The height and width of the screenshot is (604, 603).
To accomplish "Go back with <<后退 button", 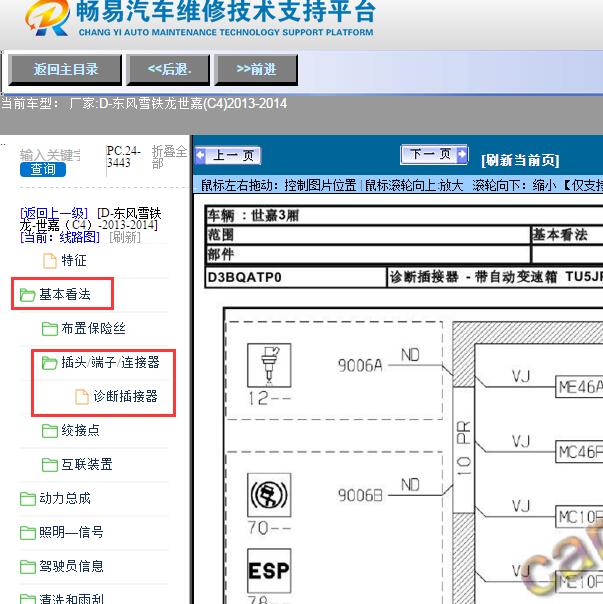I will pyautogui.click(x=169, y=70).
